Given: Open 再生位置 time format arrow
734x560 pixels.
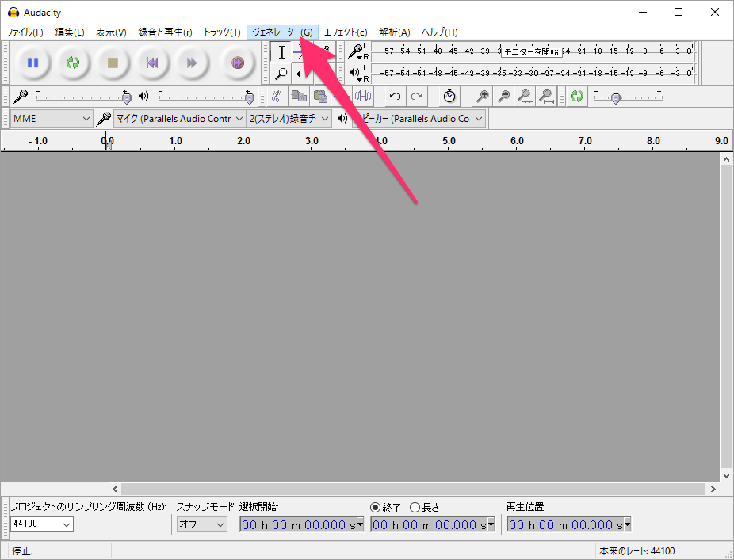Looking at the screenshot, I should coord(627,524).
